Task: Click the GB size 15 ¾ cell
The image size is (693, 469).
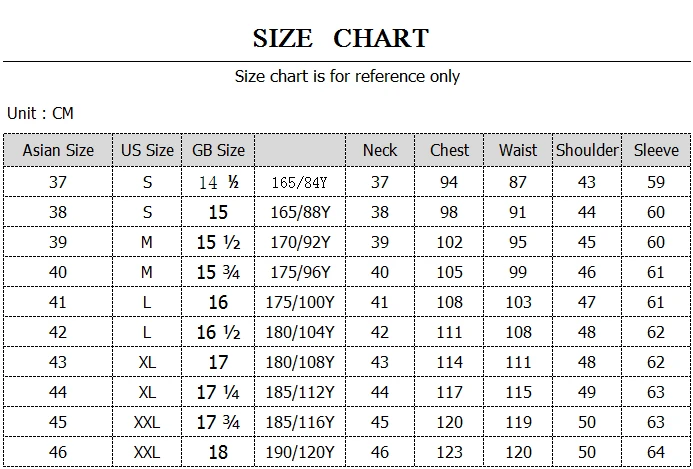Action: coord(218,272)
